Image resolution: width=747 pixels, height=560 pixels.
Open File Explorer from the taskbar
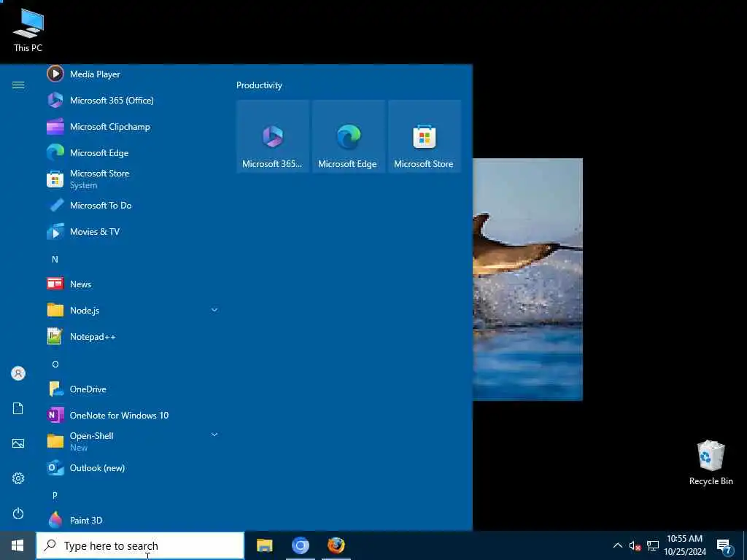264,545
